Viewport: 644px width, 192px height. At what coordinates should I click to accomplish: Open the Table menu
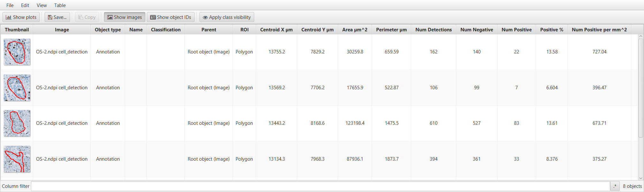(x=60, y=5)
